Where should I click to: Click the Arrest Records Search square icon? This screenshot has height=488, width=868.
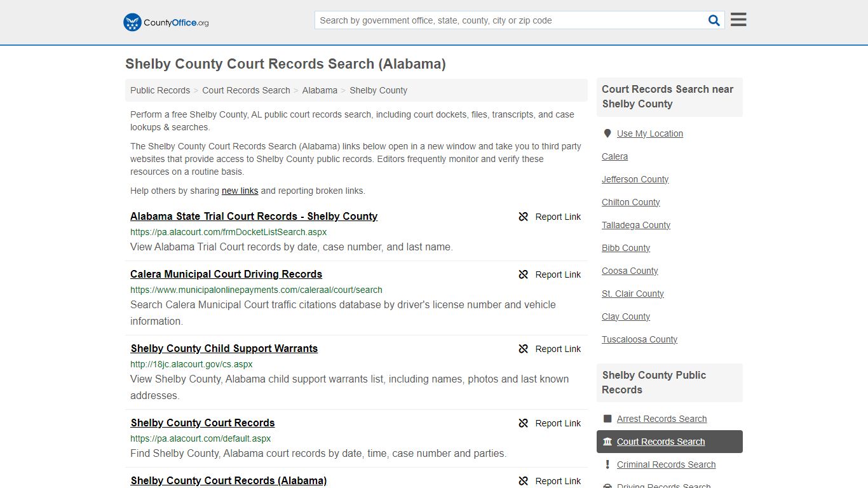pos(607,419)
